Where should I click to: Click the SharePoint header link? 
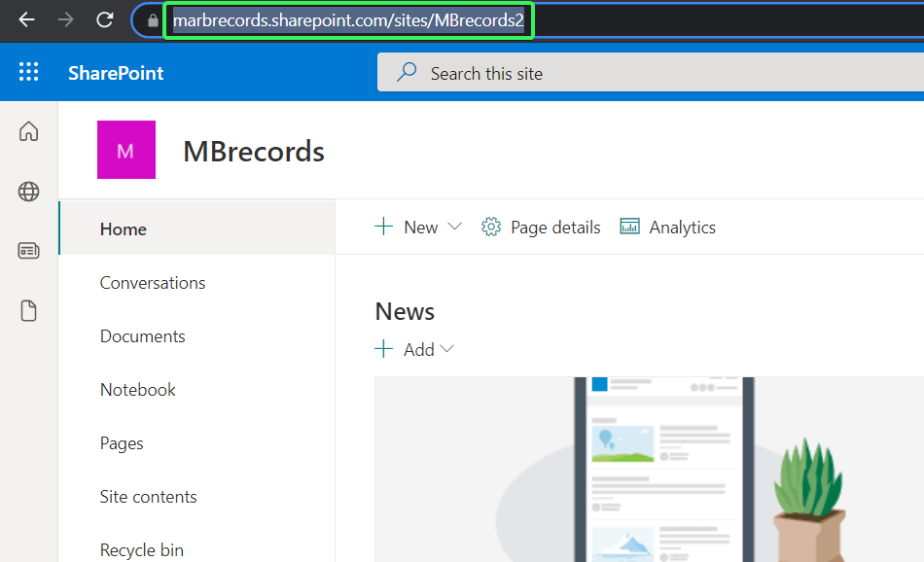coord(116,73)
